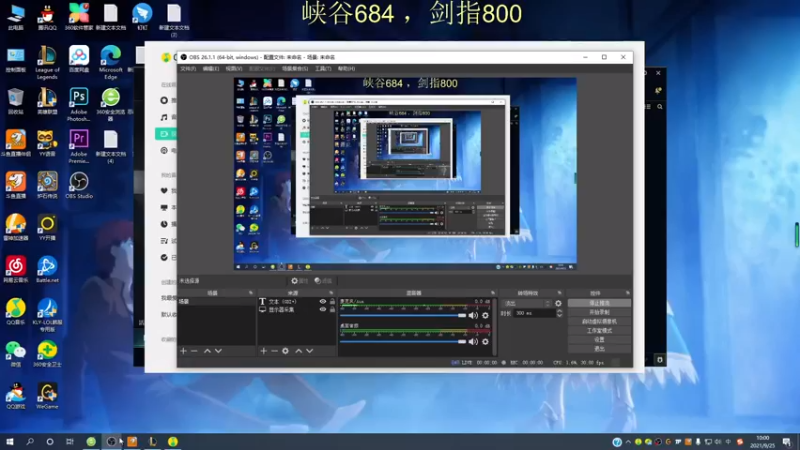Add a new source with the plus icon

click(x=264, y=351)
